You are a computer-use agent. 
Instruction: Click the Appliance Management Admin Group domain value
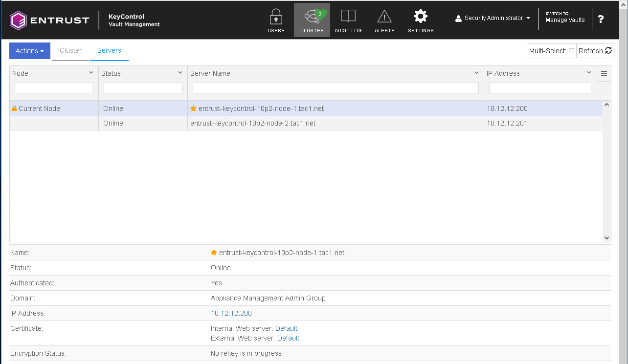click(x=268, y=298)
